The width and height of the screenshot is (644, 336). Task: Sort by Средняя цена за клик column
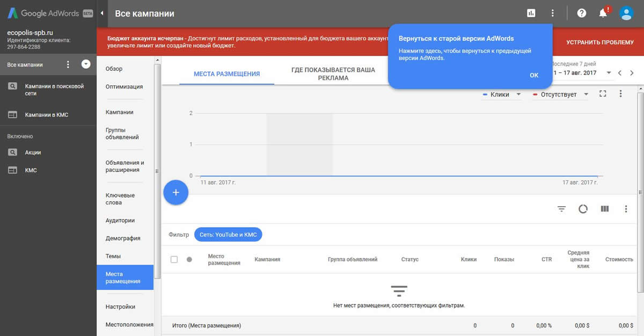pos(578,259)
